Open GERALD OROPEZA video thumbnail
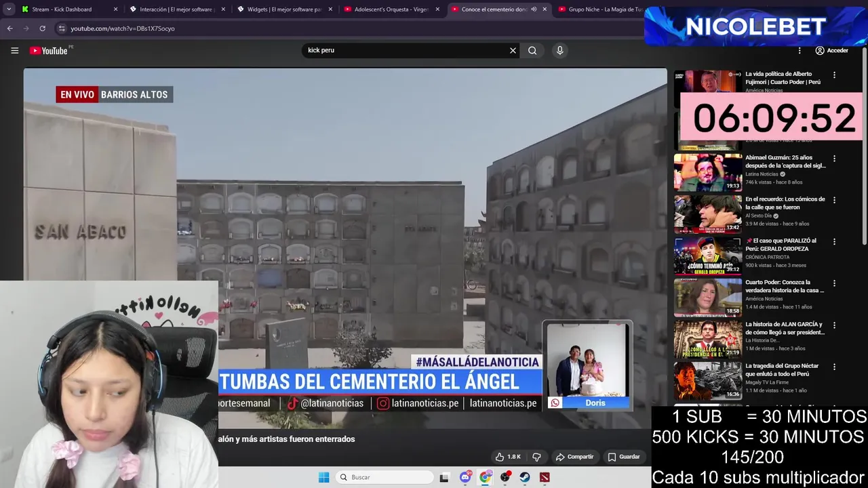The image size is (868, 488). pyautogui.click(x=708, y=255)
